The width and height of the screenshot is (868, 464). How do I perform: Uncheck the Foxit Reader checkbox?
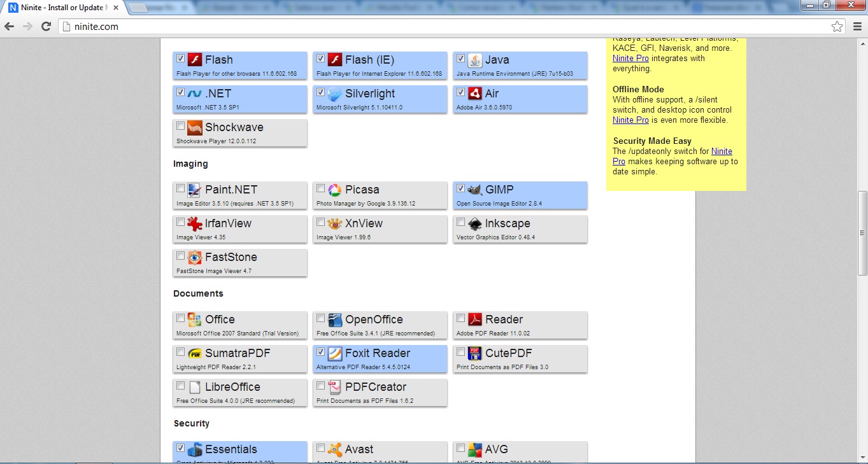point(321,351)
